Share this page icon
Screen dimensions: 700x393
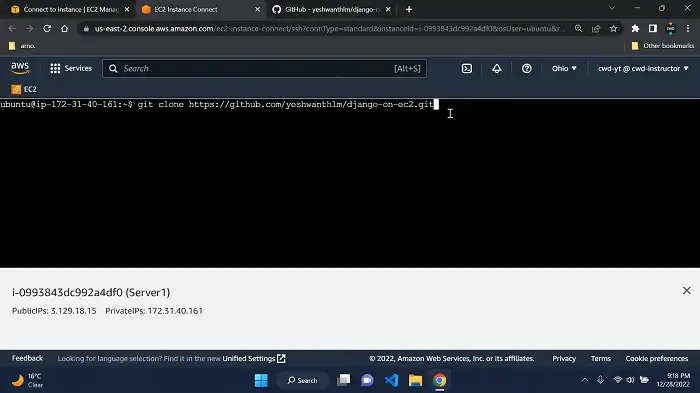(596, 29)
